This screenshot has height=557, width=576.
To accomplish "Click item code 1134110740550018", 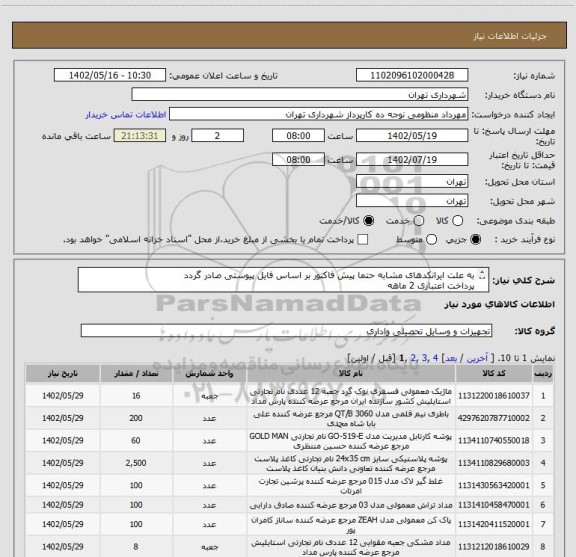I will tap(494, 440).
